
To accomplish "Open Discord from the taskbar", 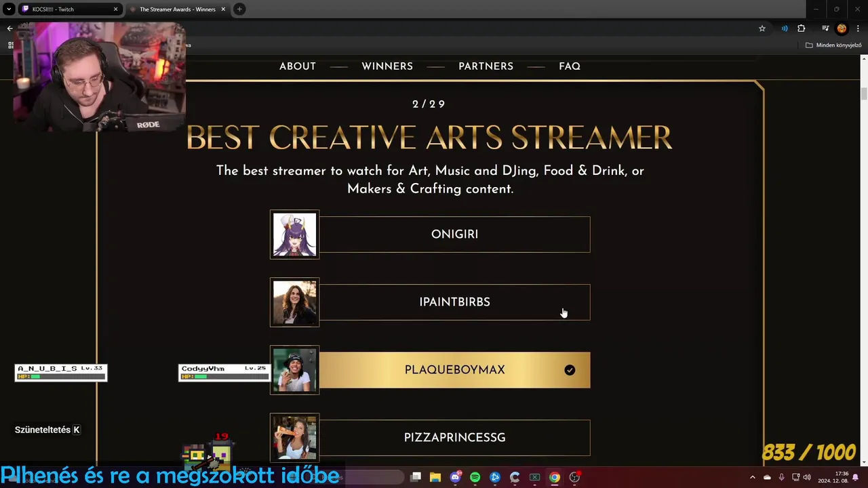I will tap(455, 477).
